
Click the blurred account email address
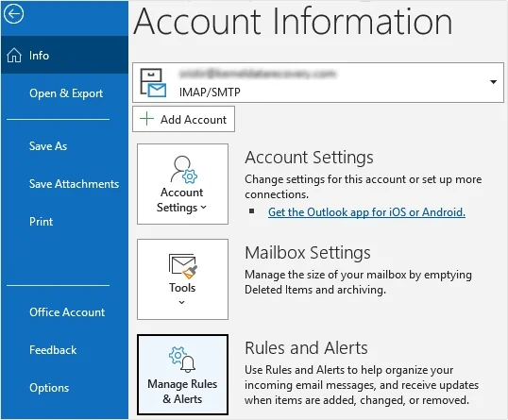tap(258, 75)
